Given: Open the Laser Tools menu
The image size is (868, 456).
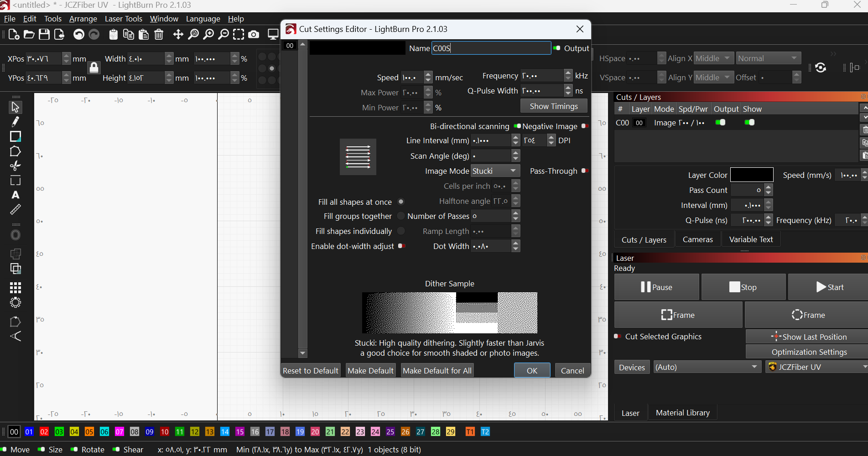Looking at the screenshot, I should tap(124, 19).
